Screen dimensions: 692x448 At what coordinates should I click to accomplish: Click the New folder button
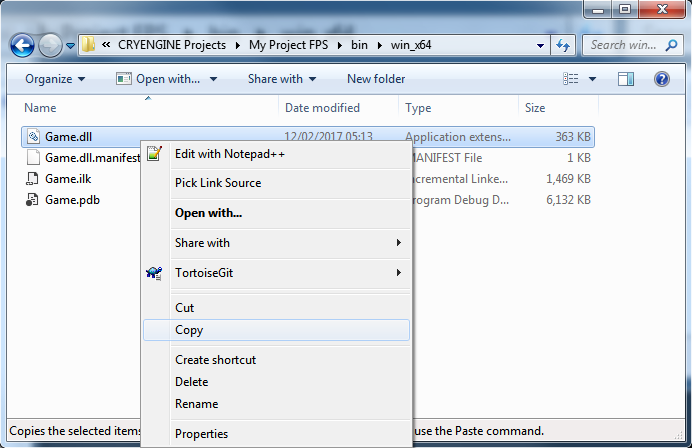(x=376, y=79)
